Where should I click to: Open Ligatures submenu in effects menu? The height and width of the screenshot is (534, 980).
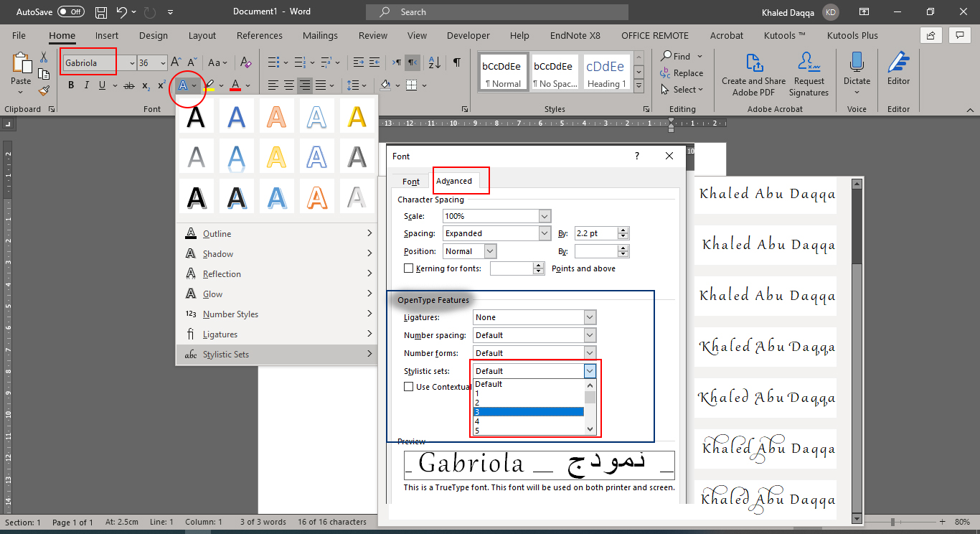276,334
